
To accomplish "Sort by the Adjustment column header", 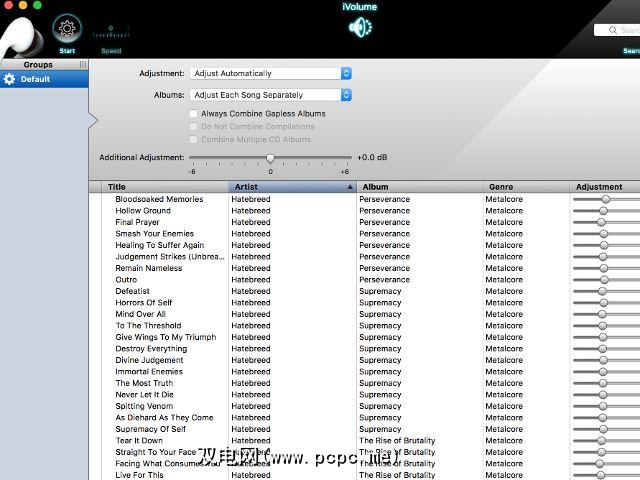I will click(x=605, y=187).
